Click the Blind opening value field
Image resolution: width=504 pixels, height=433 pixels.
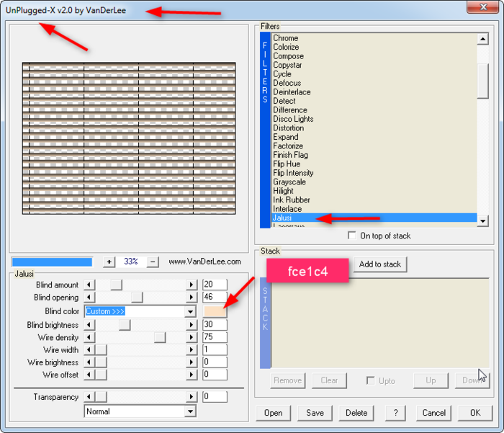point(215,297)
